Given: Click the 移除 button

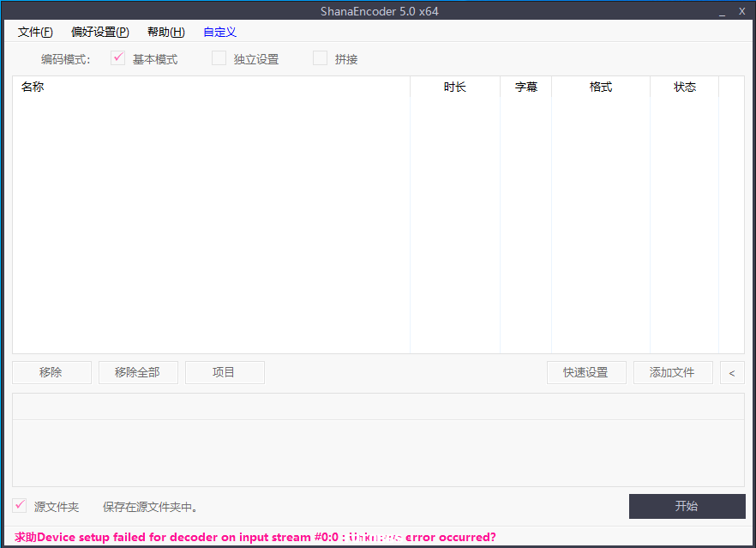Looking at the screenshot, I should click(x=51, y=372).
